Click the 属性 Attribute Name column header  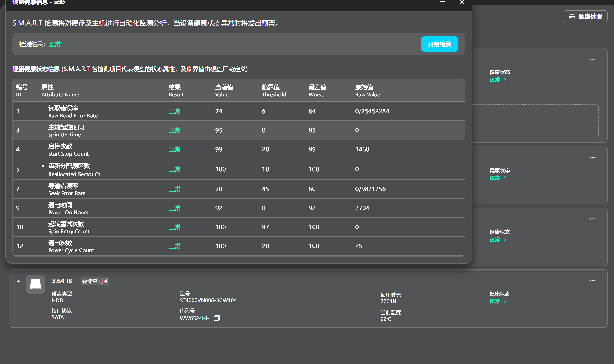pyautogui.click(x=60, y=90)
